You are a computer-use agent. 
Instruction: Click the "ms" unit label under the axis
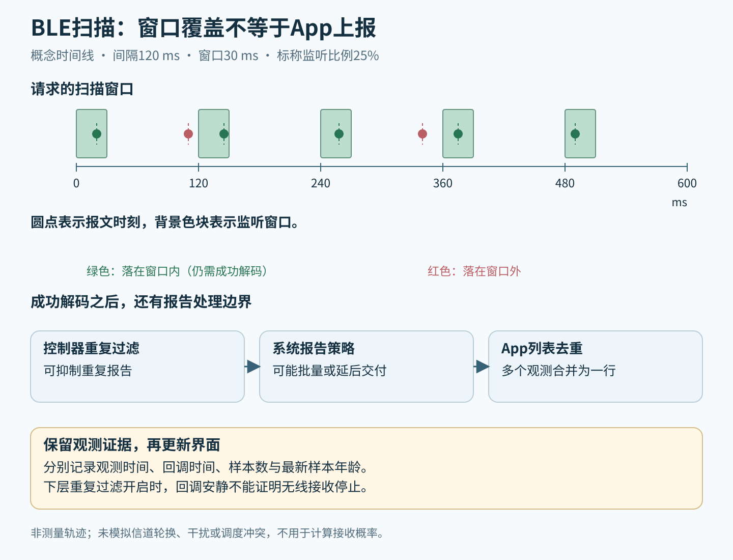coord(680,203)
